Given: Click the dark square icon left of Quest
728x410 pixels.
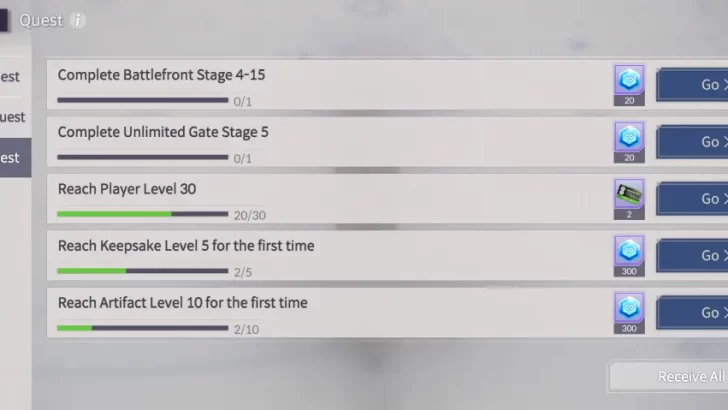Looking at the screenshot, I should coord(6,20).
